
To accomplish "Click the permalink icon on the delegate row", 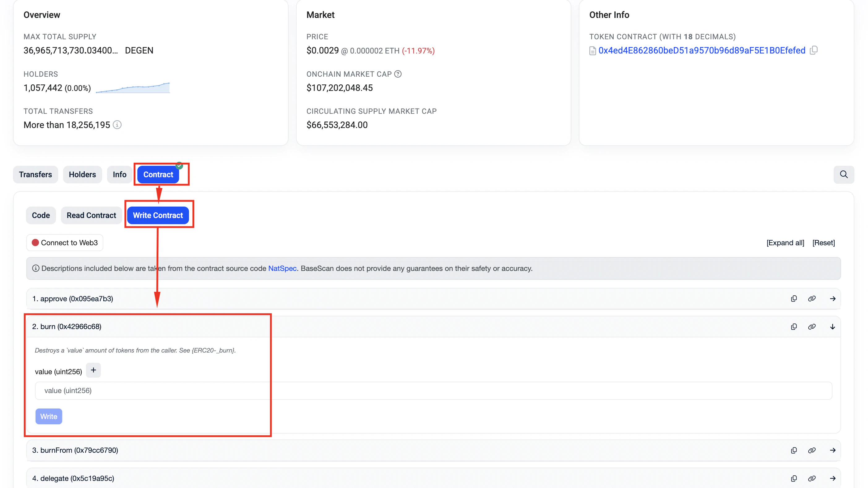I will coord(812,478).
